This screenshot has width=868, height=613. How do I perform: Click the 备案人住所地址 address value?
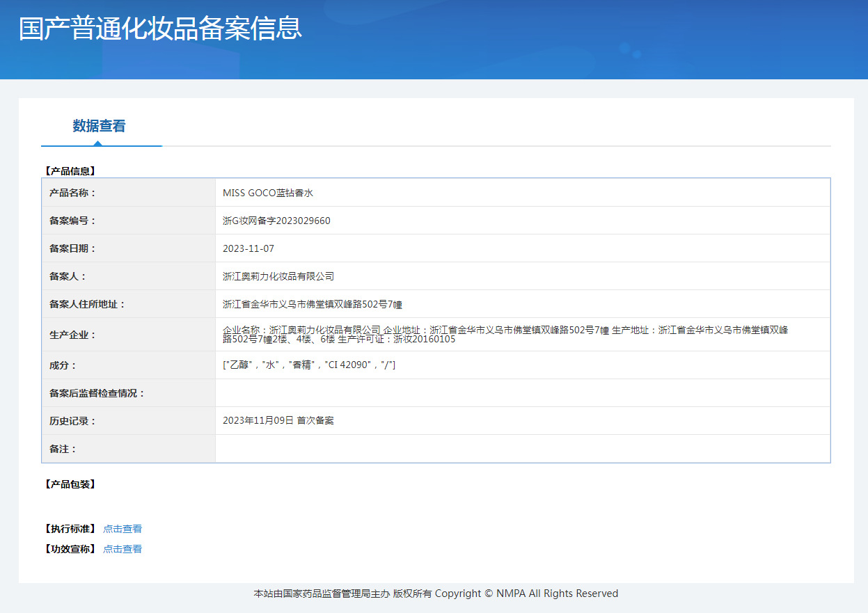point(313,304)
